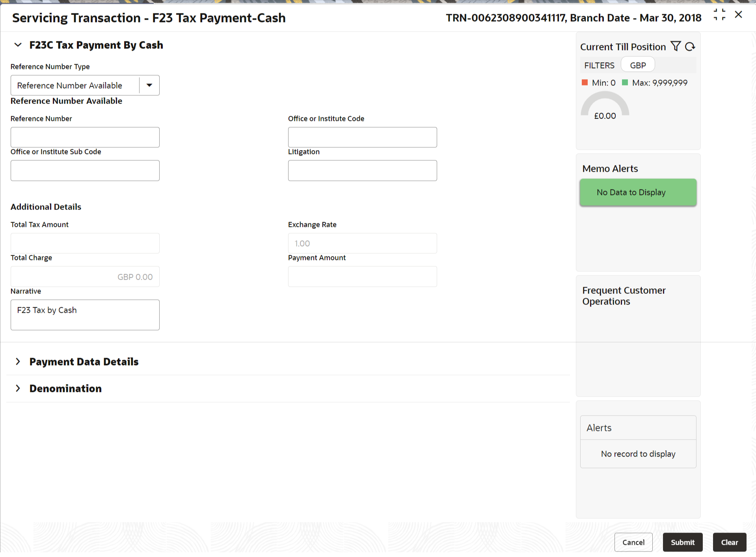Image resolution: width=756 pixels, height=557 pixels.
Task: Close the Servicing Transaction window
Action: point(739,15)
